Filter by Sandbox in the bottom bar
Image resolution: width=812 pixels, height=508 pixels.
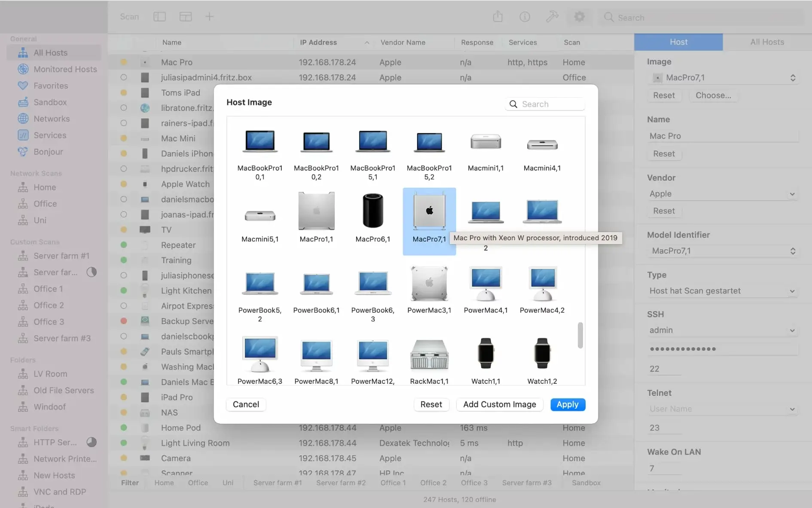click(586, 483)
